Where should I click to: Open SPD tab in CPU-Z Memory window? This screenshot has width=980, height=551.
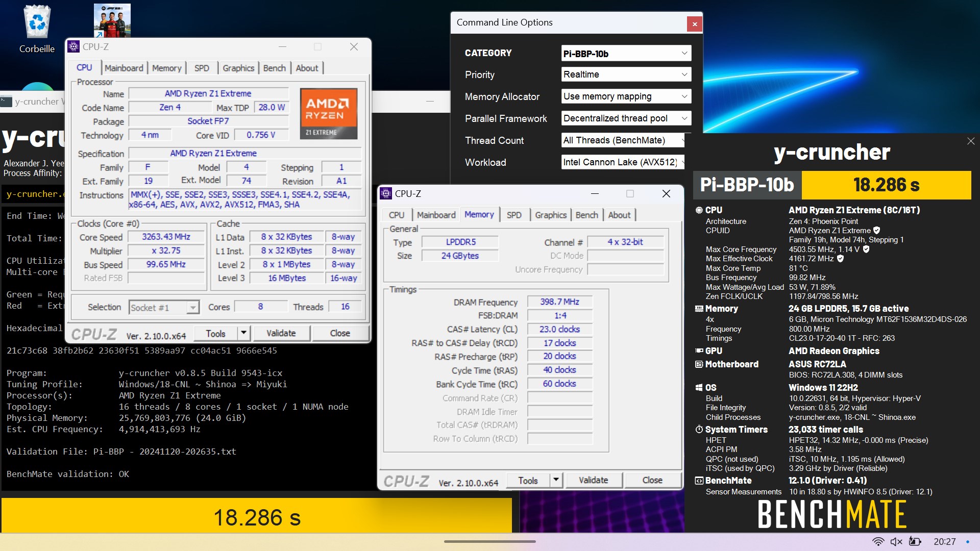tap(514, 215)
